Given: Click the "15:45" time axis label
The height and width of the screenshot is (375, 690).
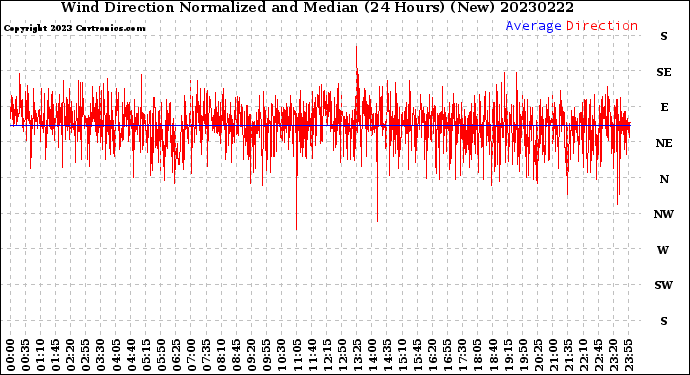Looking at the screenshot, I should 418,355.
